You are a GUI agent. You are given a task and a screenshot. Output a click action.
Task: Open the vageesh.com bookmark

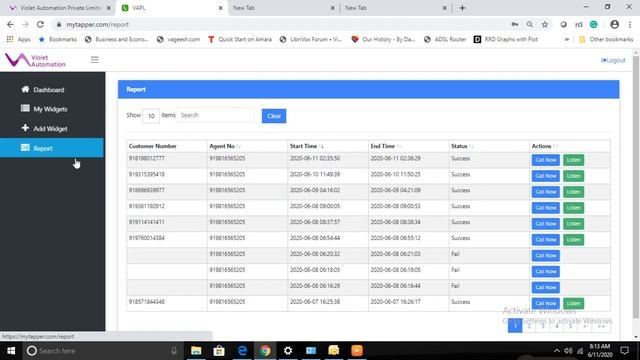click(x=178, y=39)
